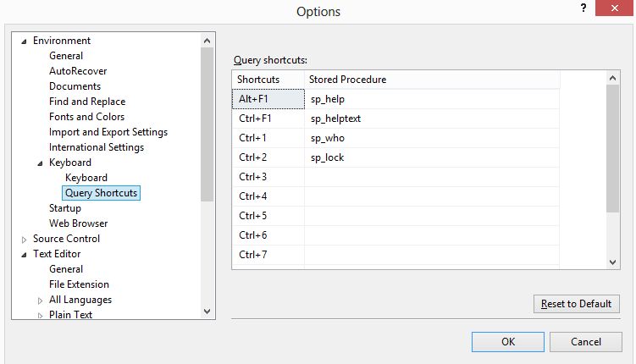Select the Ctrl+1 shortcut cell
636x364 pixels.
(x=268, y=138)
